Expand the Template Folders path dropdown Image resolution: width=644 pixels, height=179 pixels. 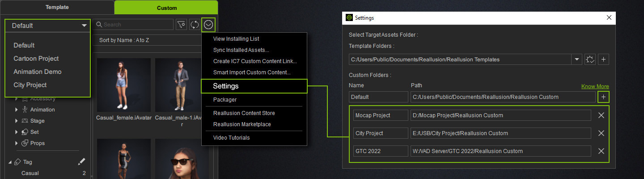coord(576,60)
